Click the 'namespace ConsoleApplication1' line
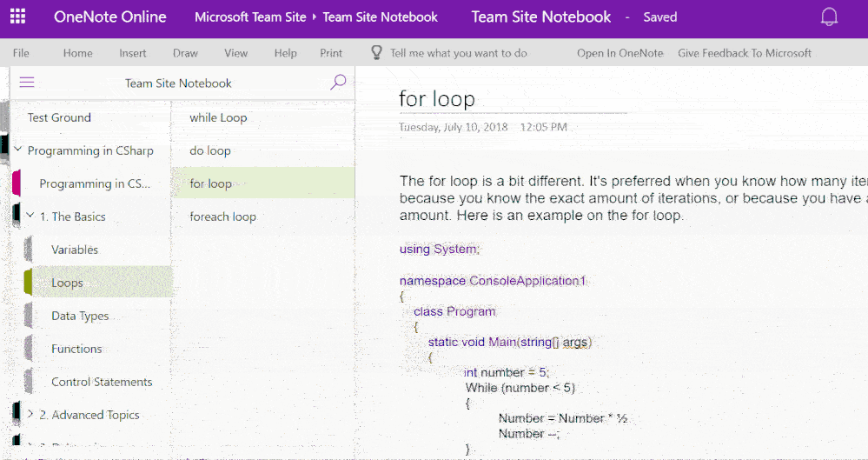 492,281
